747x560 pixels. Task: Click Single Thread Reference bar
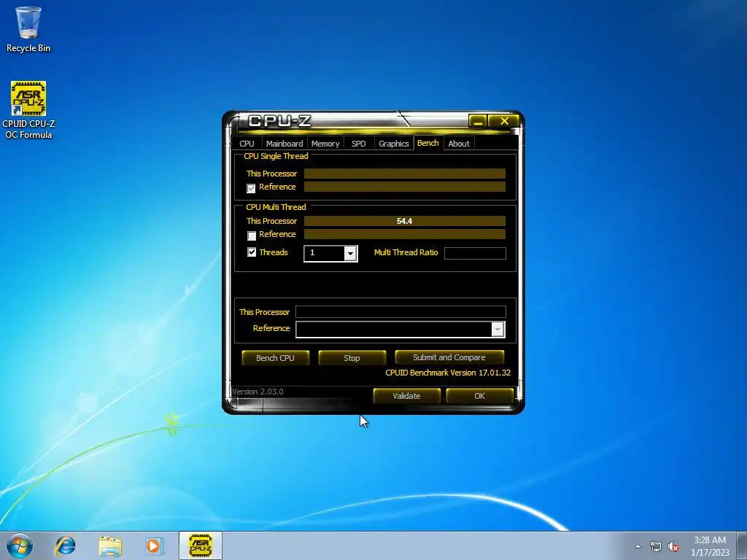coord(404,187)
